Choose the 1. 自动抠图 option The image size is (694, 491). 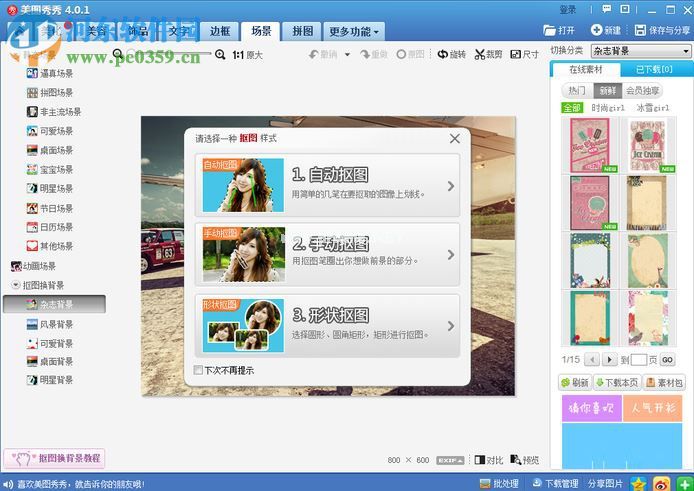point(328,185)
